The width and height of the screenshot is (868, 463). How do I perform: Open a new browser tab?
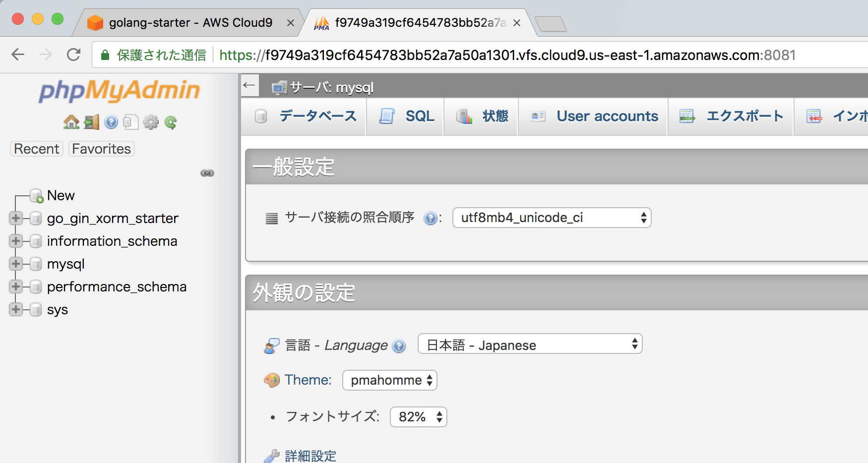point(551,23)
